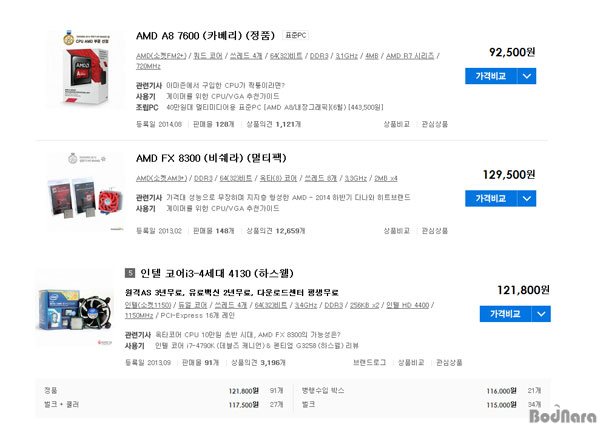The image size is (600, 426).
Task: Expand price dropdown arrow for AMD FX 8300
Action: (527, 198)
